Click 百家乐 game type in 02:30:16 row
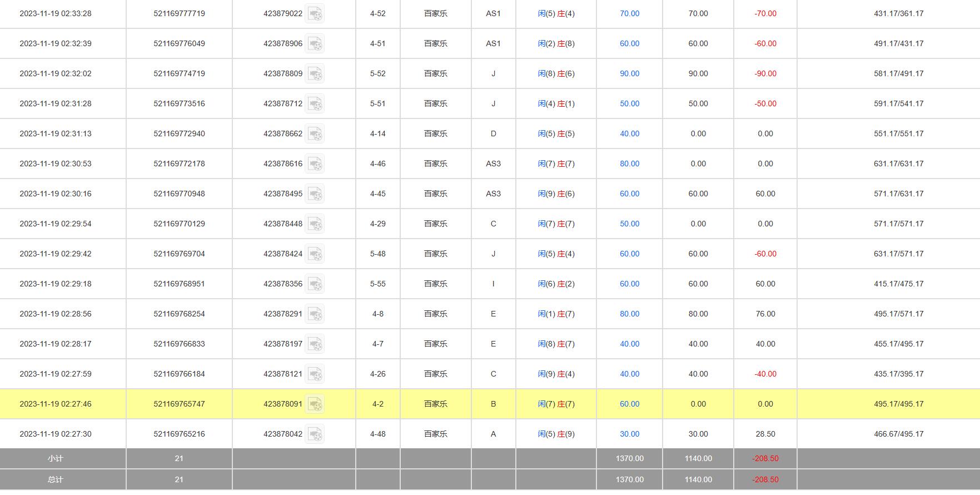Image resolution: width=980 pixels, height=495 pixels. click(436, 194)
